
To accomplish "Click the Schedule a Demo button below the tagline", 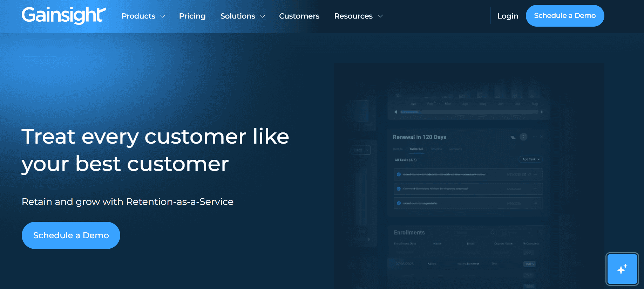I will point(71,235).
